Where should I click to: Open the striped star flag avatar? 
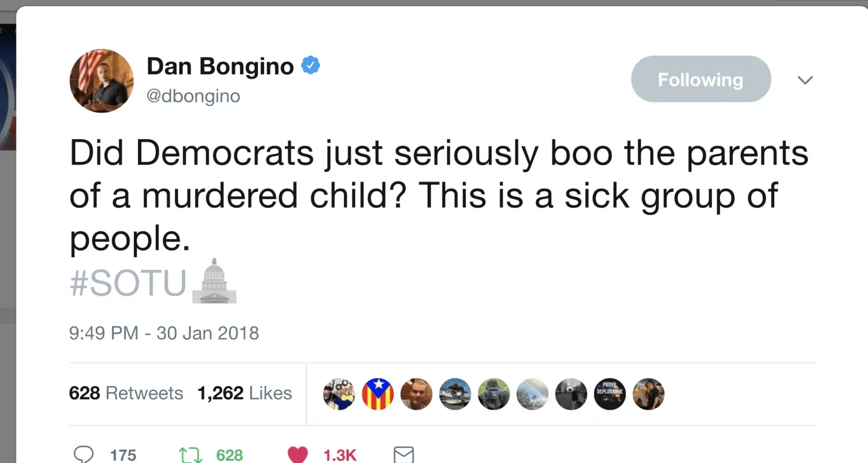coord(378,394)
